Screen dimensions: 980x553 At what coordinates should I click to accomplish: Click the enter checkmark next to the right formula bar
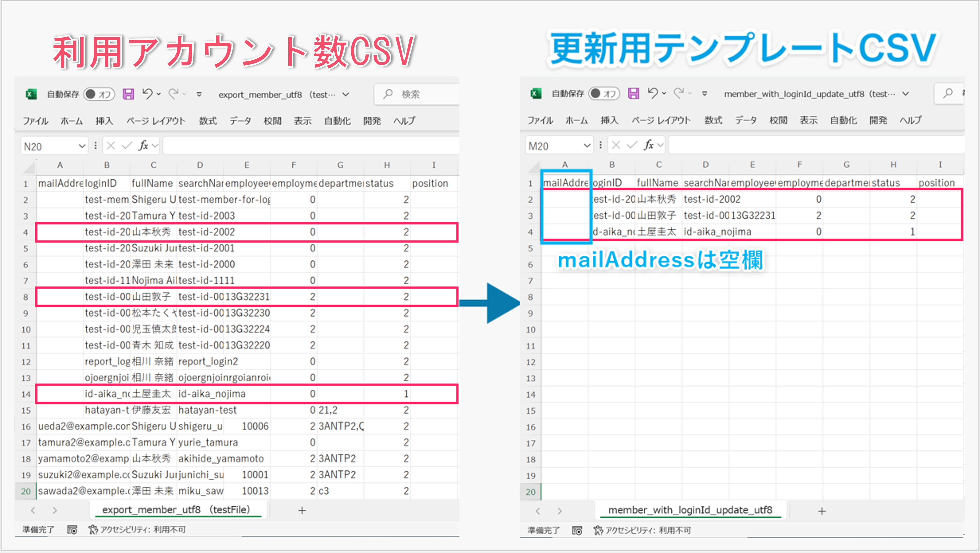pos(632,145)
